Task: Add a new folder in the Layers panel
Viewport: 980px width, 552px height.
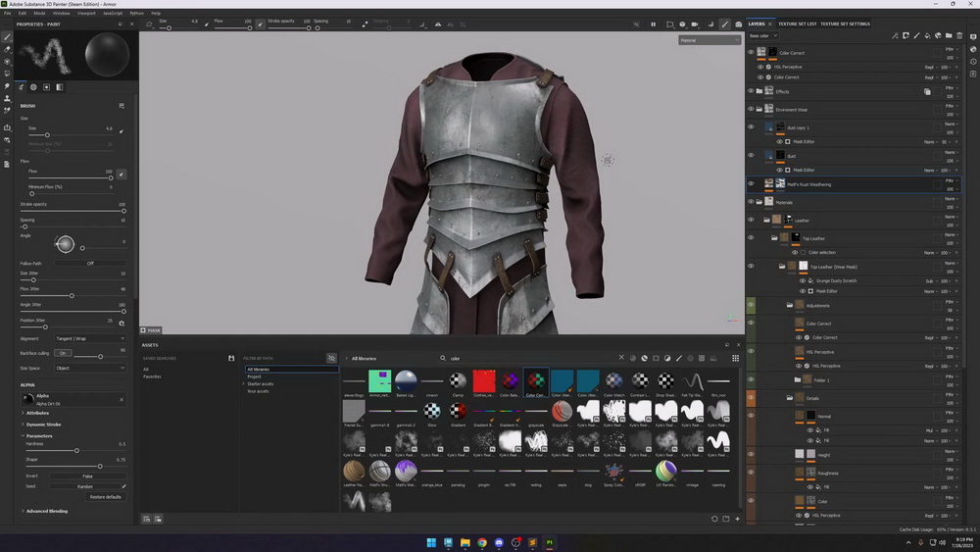Action: (949, 35)
